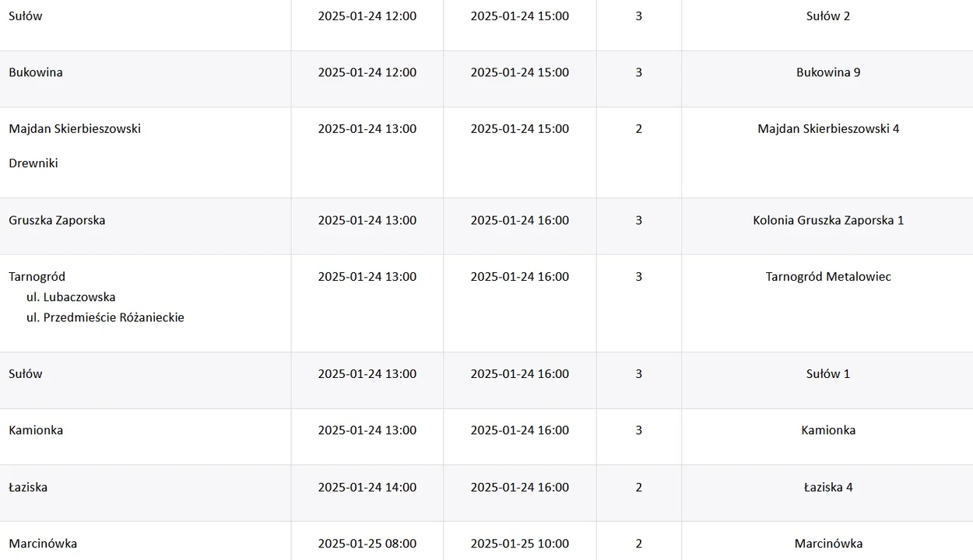The width and height of the screenshot is (973, 560).
Task: Click the Sułów 2 station cell
Action: pyautogui.click(x=827, y=16)
